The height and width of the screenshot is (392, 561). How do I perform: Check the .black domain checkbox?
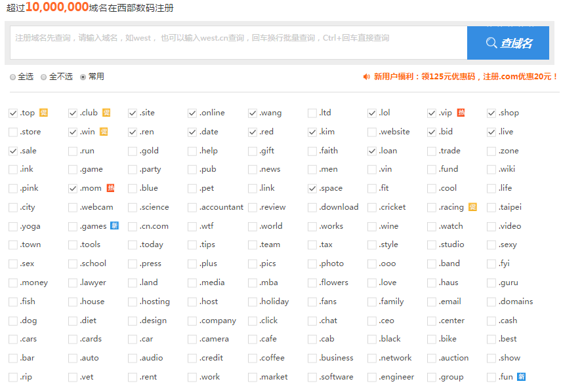[x=372, y=339]
